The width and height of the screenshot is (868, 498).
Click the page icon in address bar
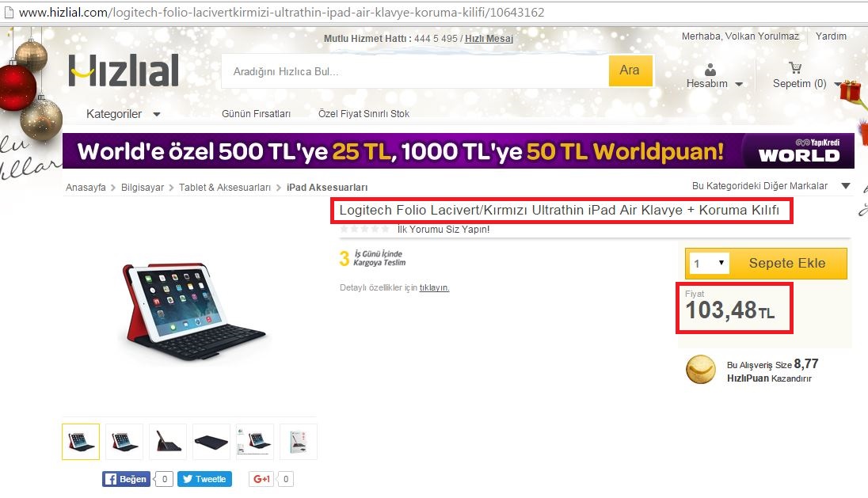click(x=8, y=12)
